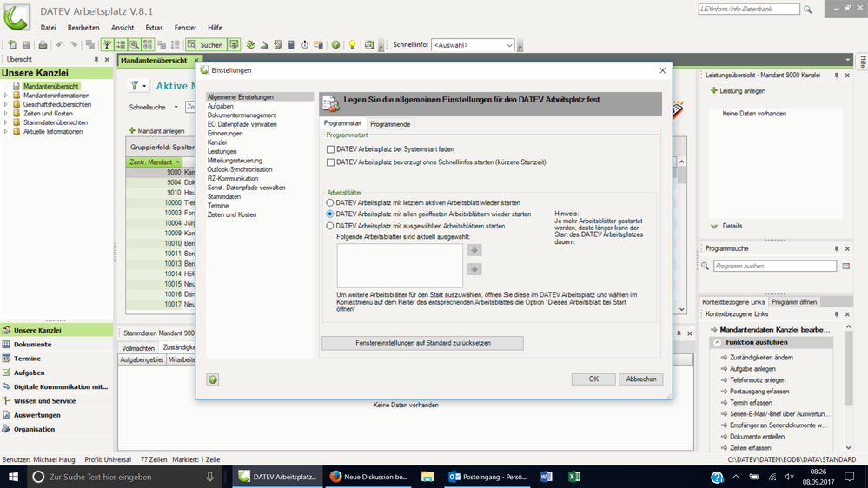Click Fenstereinstellungen auf Standard zurücksetzen button
The image size is (868, 488).
click(x=422, y=343)
